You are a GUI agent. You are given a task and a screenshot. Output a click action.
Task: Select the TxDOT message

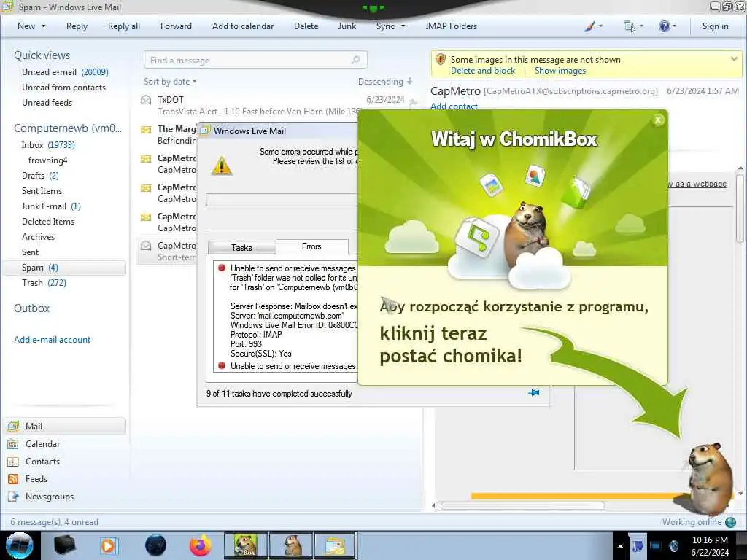click(x=279, y=105)
